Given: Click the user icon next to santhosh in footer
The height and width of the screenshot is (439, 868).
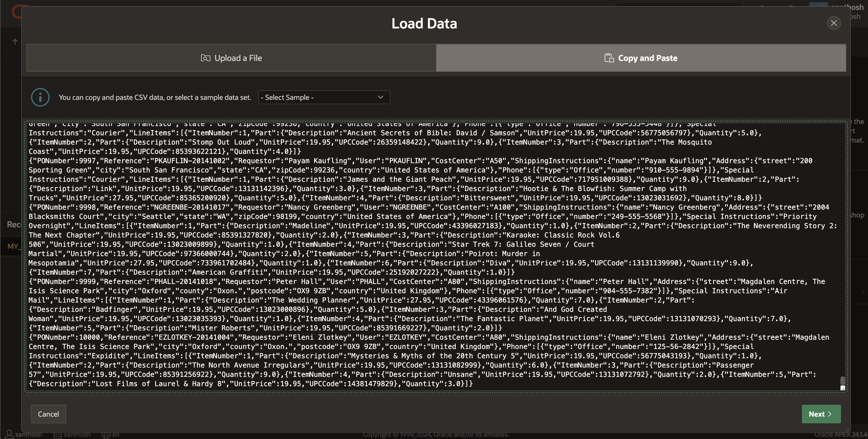Looking at the screenshot, I should (x=9, y=434).
